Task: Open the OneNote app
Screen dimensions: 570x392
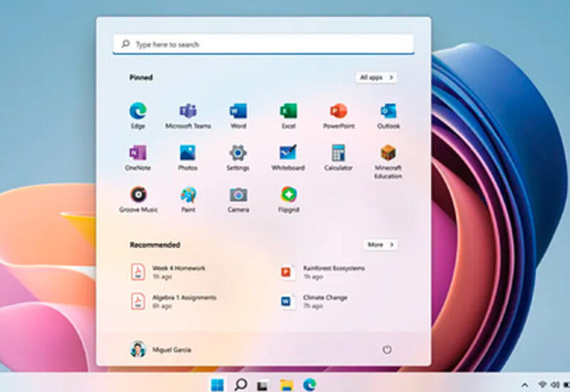Action: (138, 158)
